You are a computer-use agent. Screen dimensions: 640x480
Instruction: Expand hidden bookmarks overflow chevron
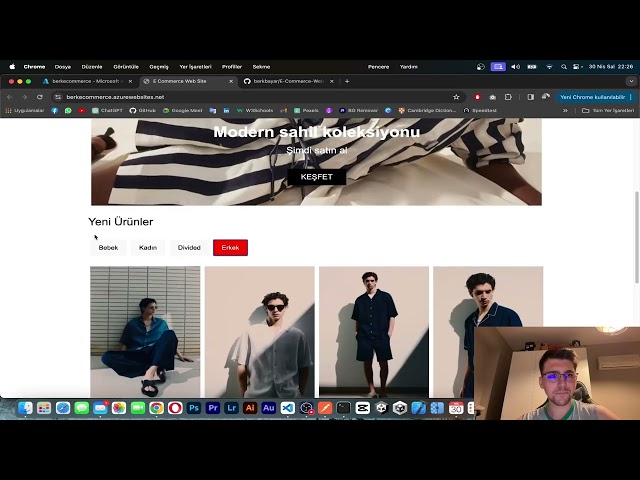[x=565, y=110]
